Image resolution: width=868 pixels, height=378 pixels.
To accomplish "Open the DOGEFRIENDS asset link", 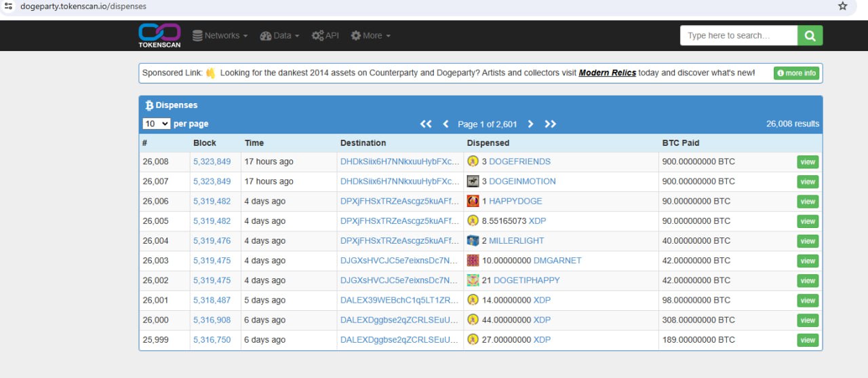I will pos(519,162).
